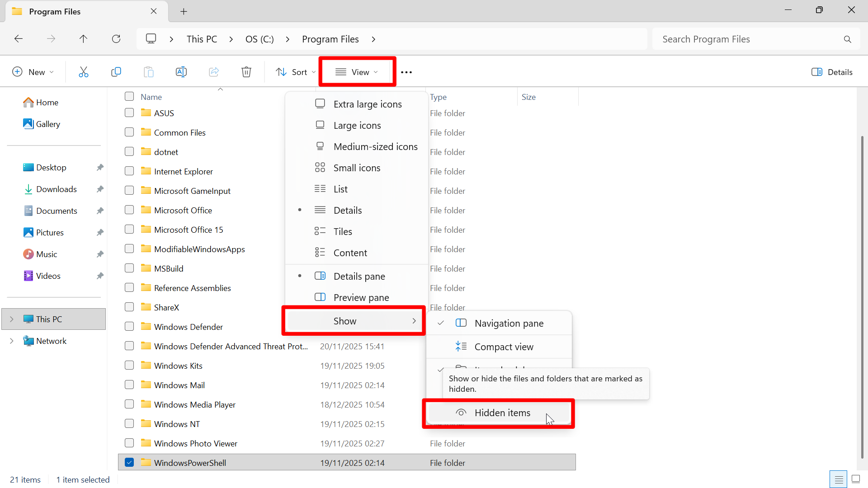Select Medium-sized icons from View menu

click(x=376, y=146)
